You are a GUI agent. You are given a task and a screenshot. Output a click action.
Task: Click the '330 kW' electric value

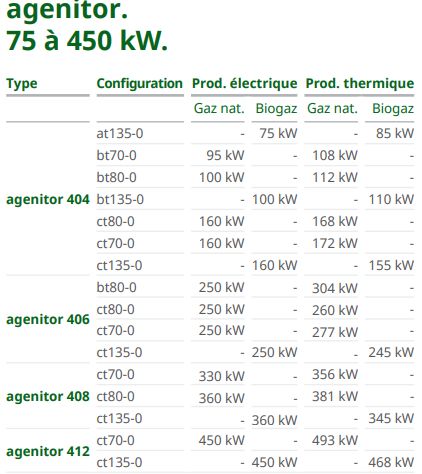222,376
